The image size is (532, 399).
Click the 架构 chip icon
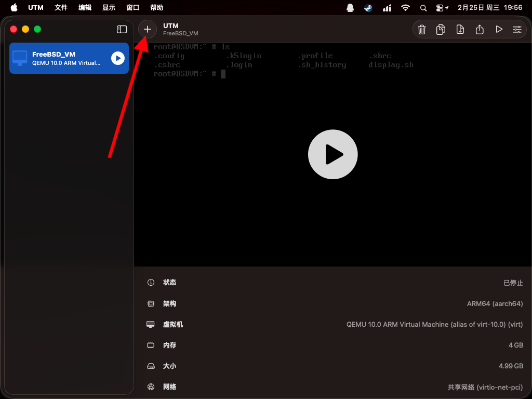point(151,303)
